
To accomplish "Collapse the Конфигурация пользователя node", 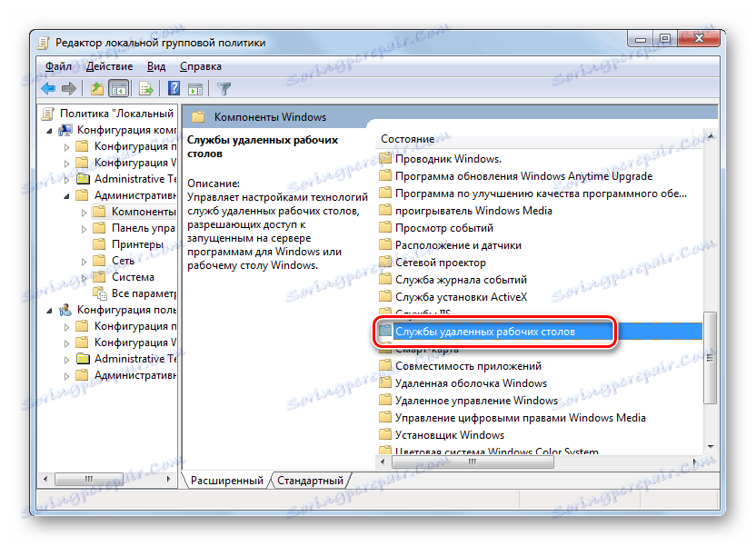I will point(50,311).
